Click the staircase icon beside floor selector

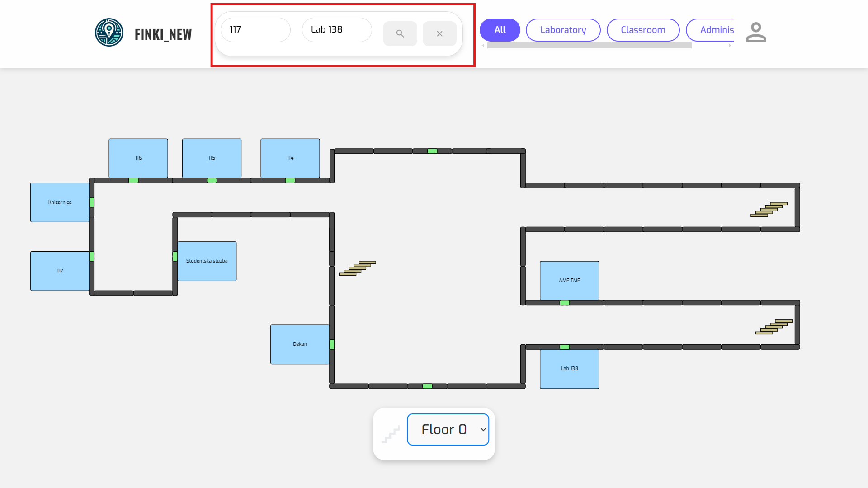point(391,434)
